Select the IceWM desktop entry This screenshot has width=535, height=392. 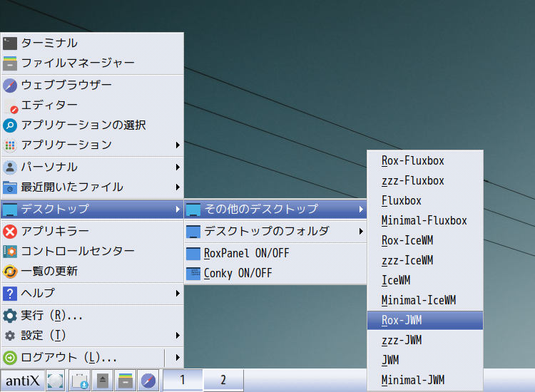click(x=425, y=281)
